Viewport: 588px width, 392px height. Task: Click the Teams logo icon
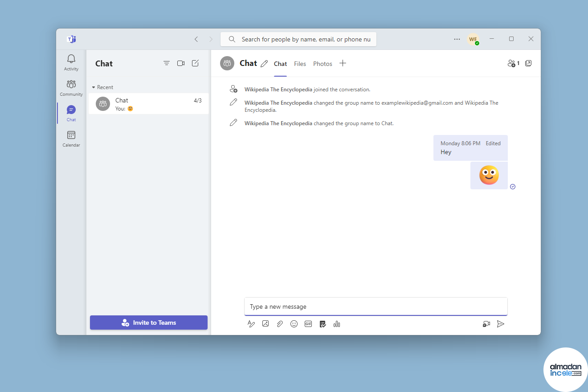pos(71,39)
